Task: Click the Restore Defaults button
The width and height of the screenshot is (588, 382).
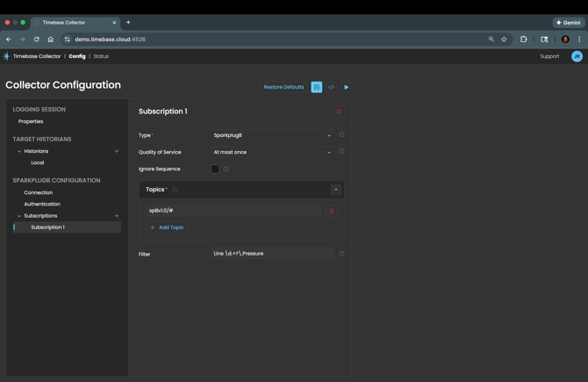Action: [x=283, y=87]
